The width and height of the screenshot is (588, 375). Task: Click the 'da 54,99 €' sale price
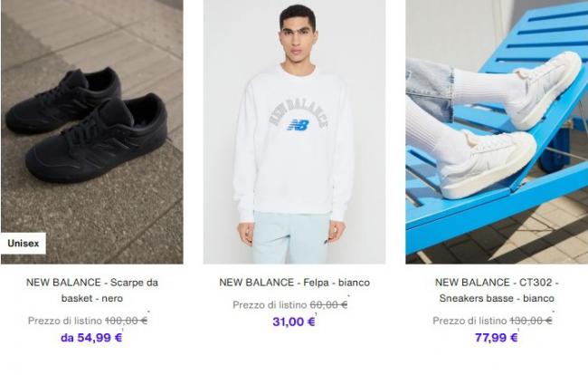click(x=91, y=338)
